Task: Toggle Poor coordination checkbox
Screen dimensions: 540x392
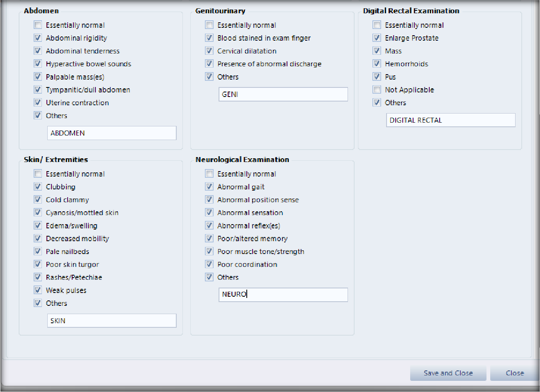Action: pos(209,264)
